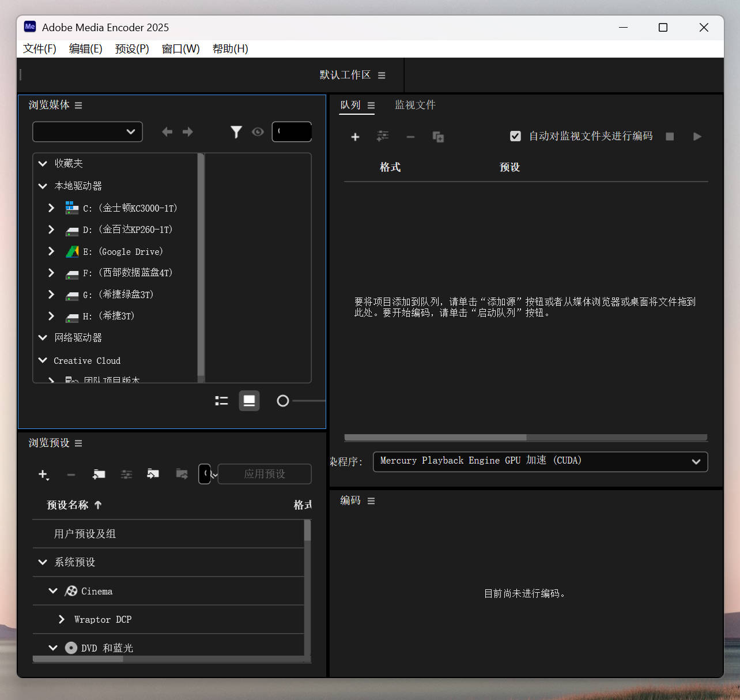Click the preset browser search field
This screenshot has width=740, height=700.
point(205,474)
